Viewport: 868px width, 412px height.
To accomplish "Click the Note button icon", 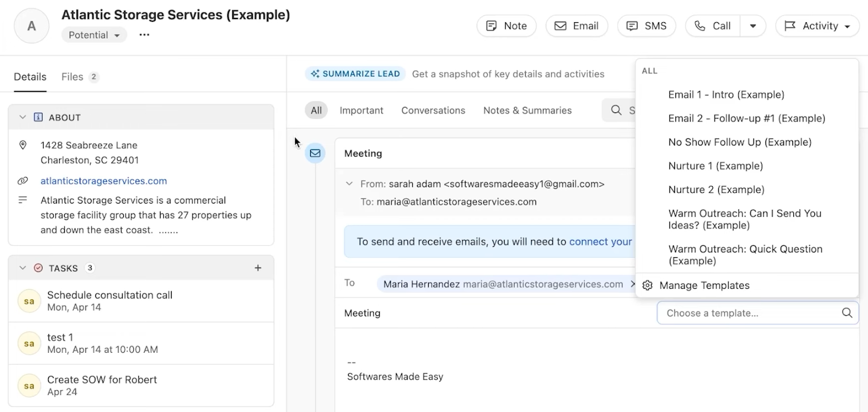I will pos(492,26).
